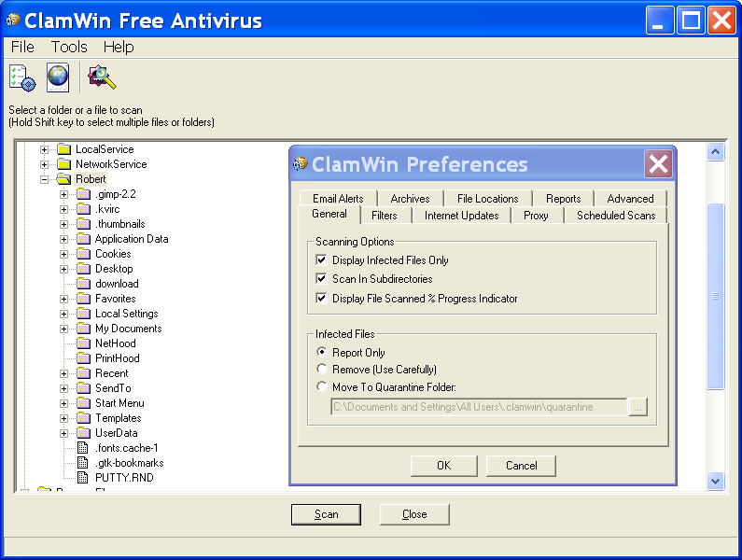Click the Templates folder icon
The image size is (742, 560).
84,418
